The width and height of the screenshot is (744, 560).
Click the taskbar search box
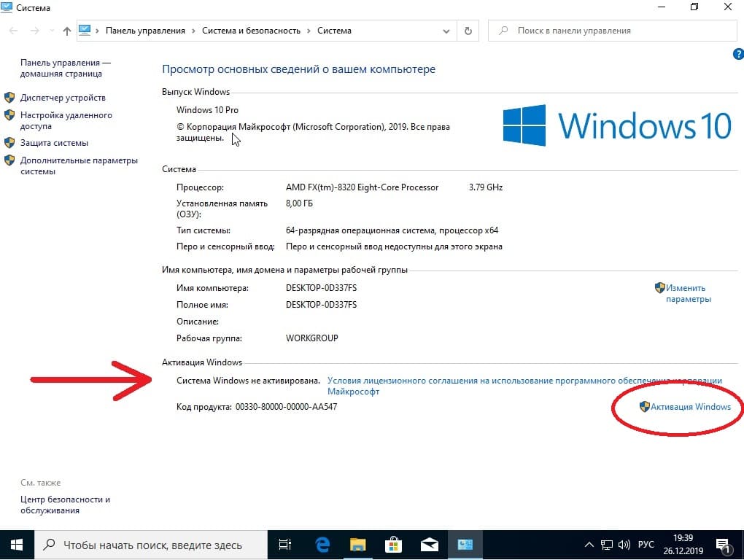pos(151,545)
